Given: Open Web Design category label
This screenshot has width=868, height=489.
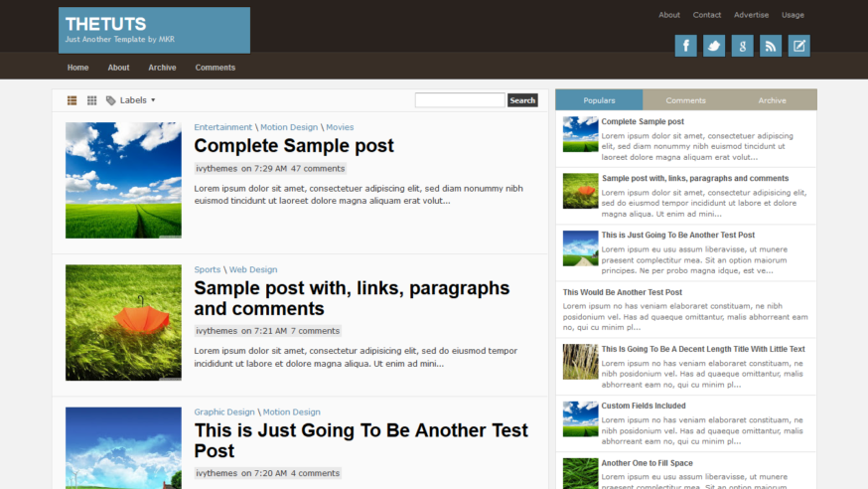Looking at the screenshot, I should [x=253, y=269].
